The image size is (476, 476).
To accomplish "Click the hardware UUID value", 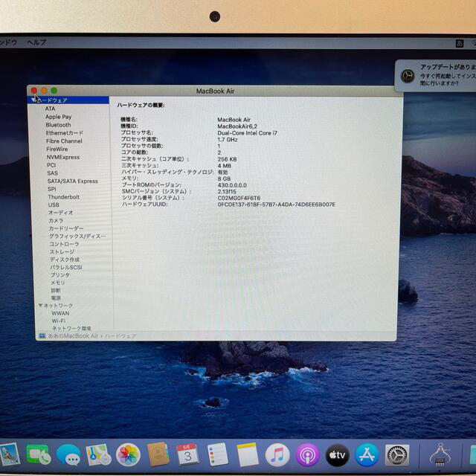I will 277,205.
